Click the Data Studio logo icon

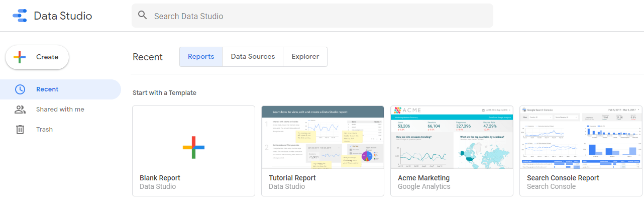[x=20, y=16]
